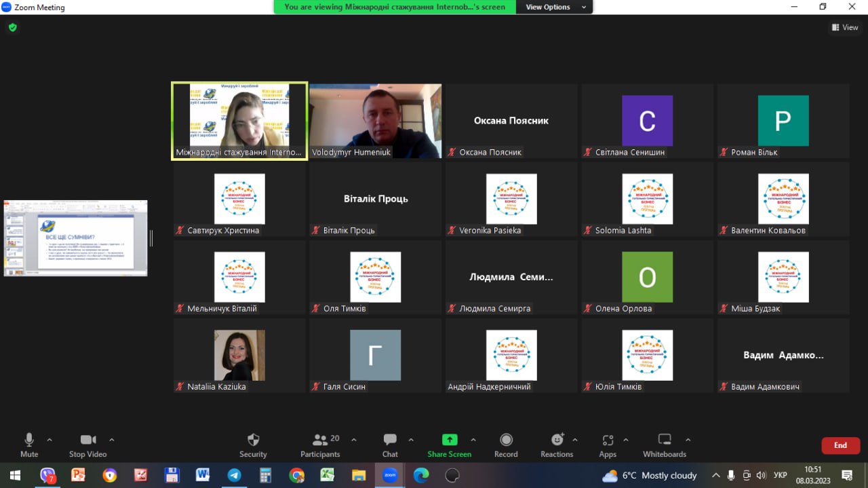Viewport: 868px width, 488px height.
Task: Open the Chat panel
Action: click(390, 440)
